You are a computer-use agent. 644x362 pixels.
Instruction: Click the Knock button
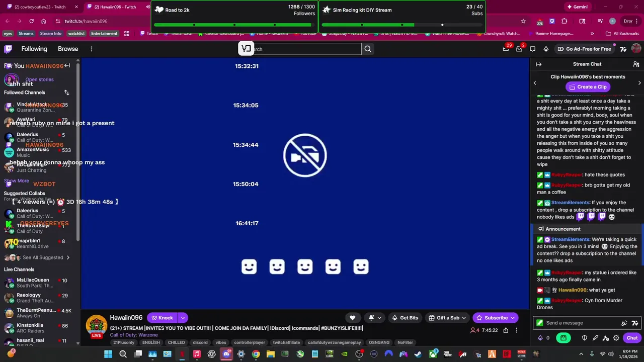(x=162, y=318)
